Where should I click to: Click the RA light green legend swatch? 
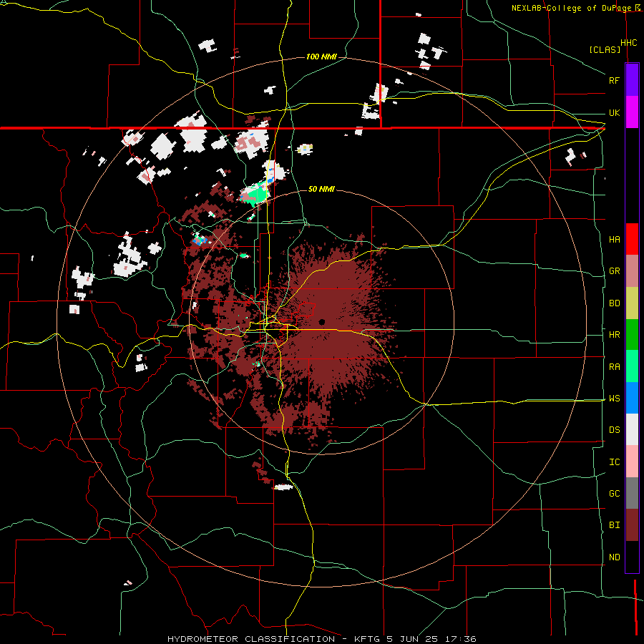tap(632, 366)
